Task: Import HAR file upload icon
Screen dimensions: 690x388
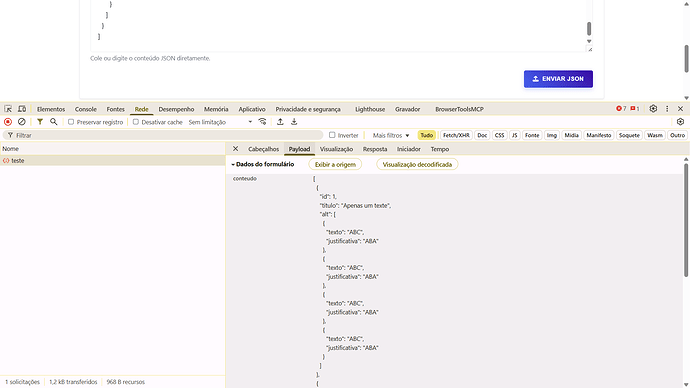Action: tap(280, 122)
